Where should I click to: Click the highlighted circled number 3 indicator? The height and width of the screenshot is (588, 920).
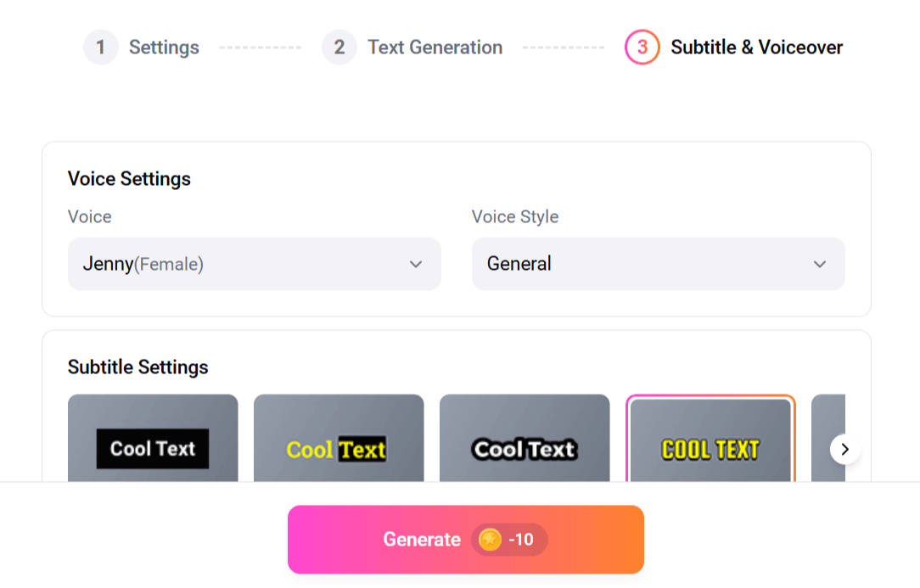(x=641, y=48)
